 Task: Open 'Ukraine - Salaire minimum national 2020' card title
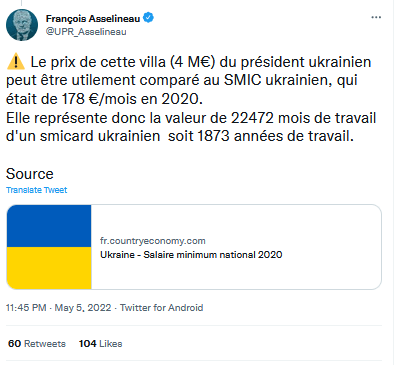click(191, 255)
